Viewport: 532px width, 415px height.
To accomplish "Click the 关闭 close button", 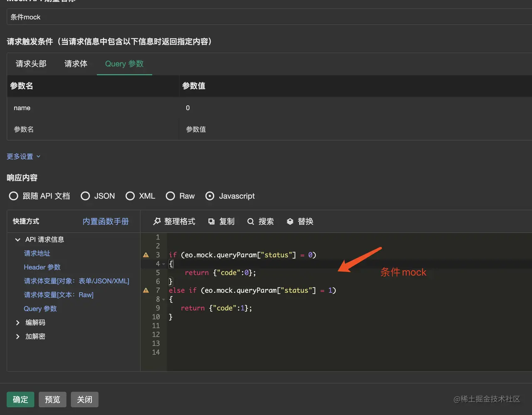I will (84, 399).
